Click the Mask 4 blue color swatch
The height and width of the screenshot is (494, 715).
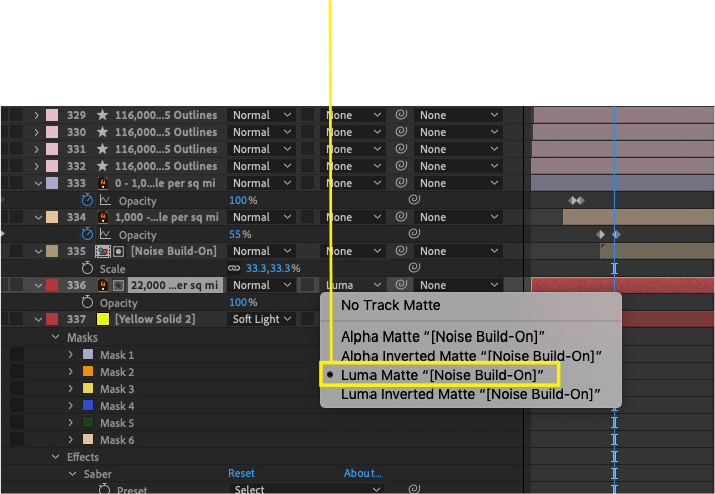[88, 406]
